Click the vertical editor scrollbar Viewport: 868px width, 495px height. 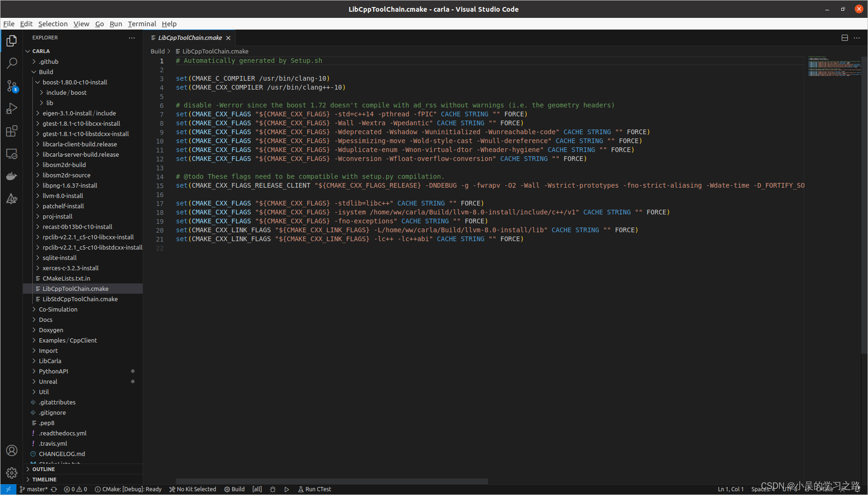864,205
